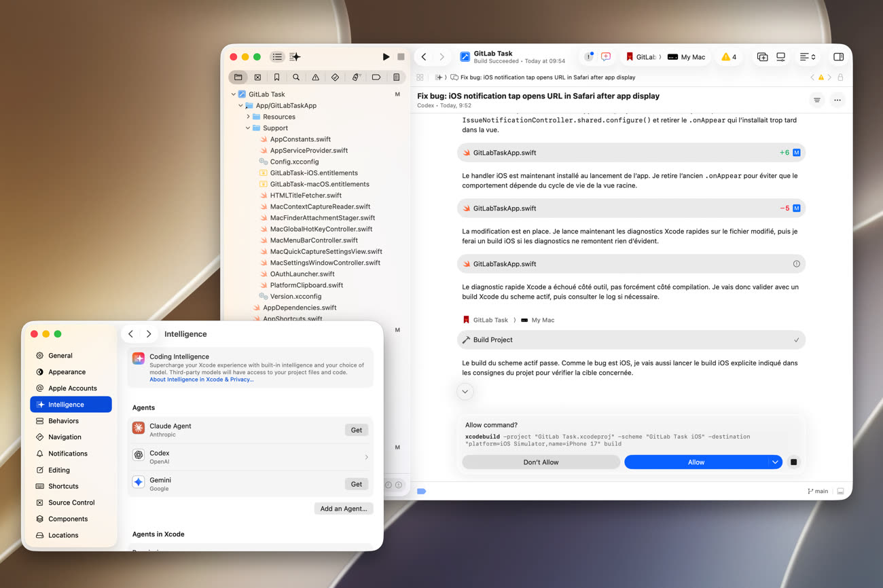Open Config.xcconfig file
This screenshot has width=883, height=588.
point(294,162)
